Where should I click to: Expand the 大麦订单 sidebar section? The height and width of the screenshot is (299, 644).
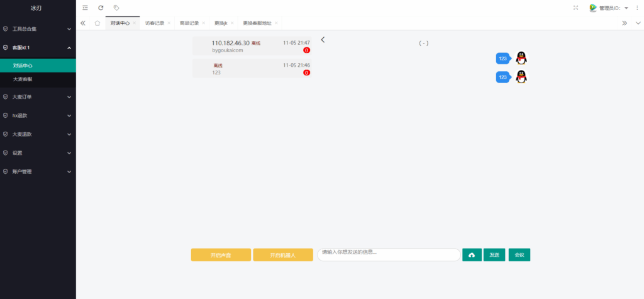[38, 97]
